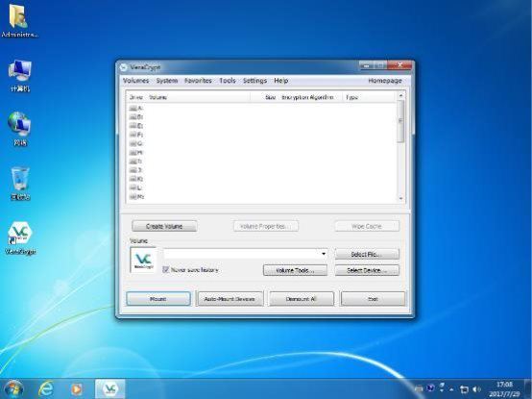Select the Computer desktop icon
This screenshot has width=532, height=399.
tap(20, 75)
